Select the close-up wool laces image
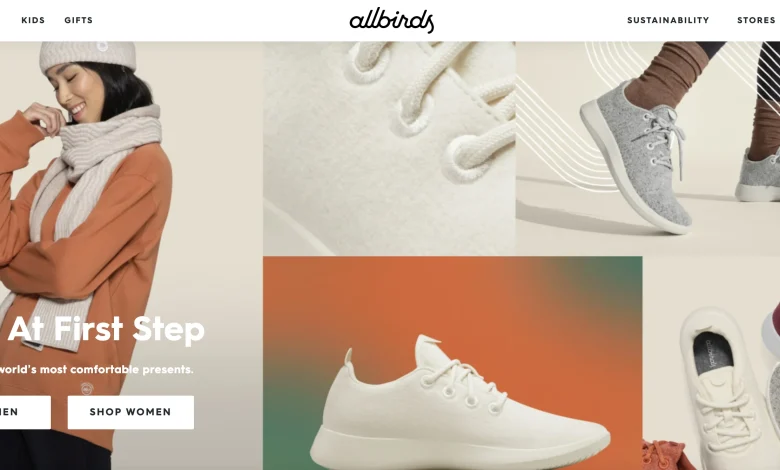This screenshot has width=780, height=470. [389, 148]
